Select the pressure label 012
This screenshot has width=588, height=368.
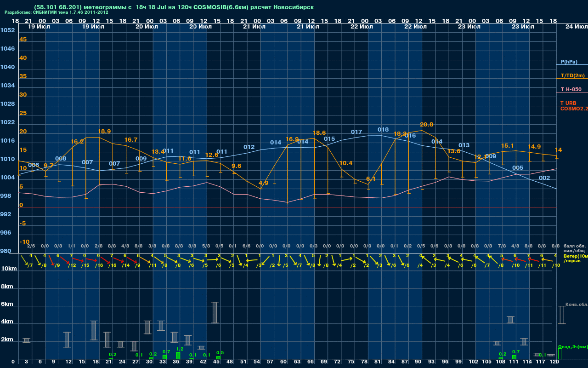pos(249,147)
